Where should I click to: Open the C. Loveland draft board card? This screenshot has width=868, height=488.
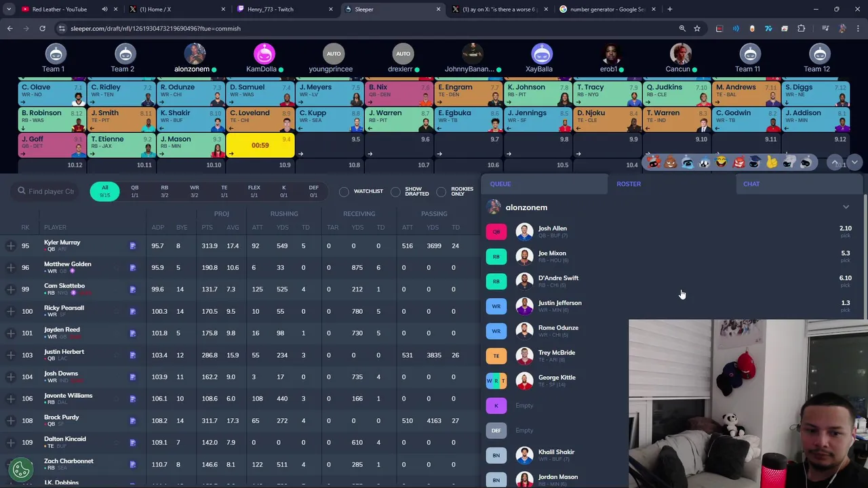[260, 119]
